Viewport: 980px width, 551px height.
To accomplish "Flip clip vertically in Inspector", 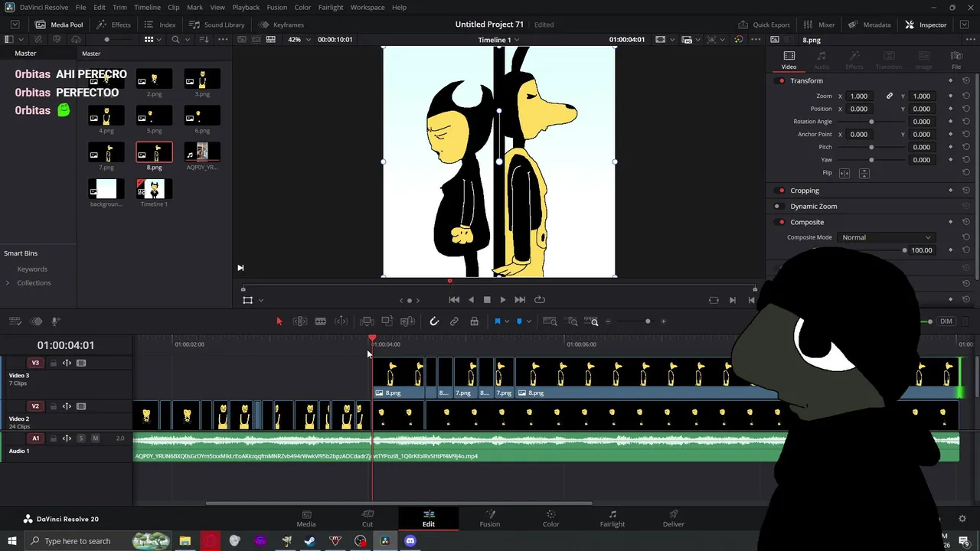I will (864, 173).
